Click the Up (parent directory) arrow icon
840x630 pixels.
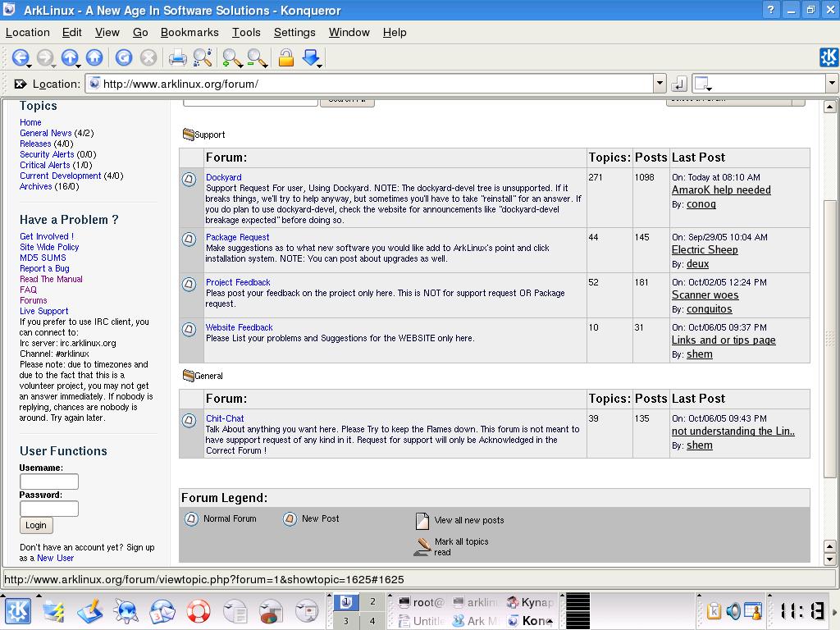[69, 57]
